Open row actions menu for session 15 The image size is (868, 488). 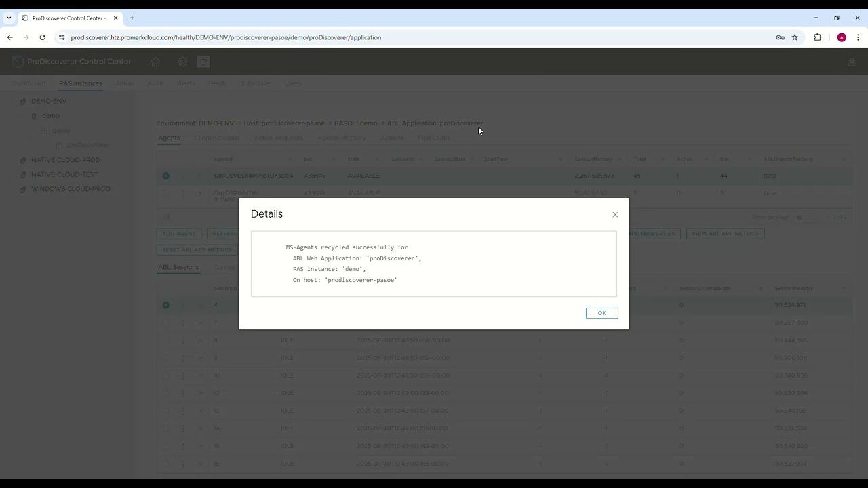(182, 446)
